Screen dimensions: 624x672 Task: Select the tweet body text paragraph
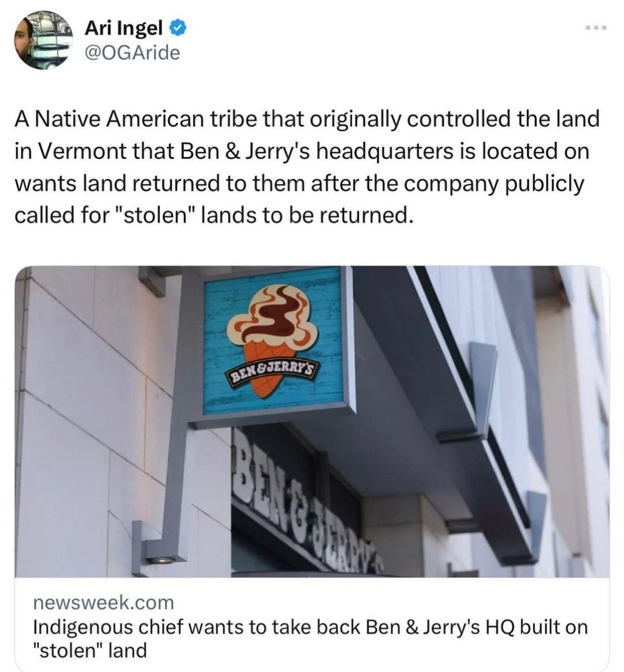(307, 166)
